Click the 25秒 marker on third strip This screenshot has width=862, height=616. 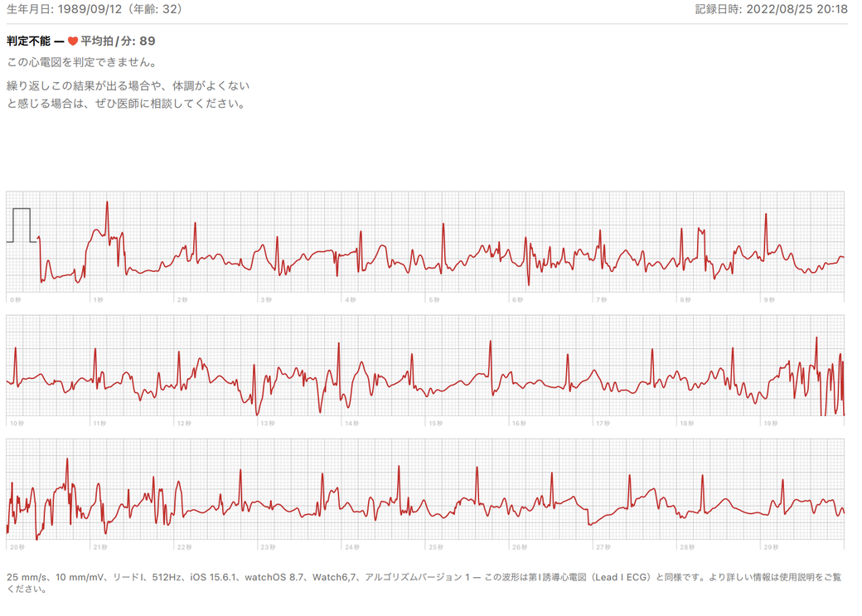[435, 547]
